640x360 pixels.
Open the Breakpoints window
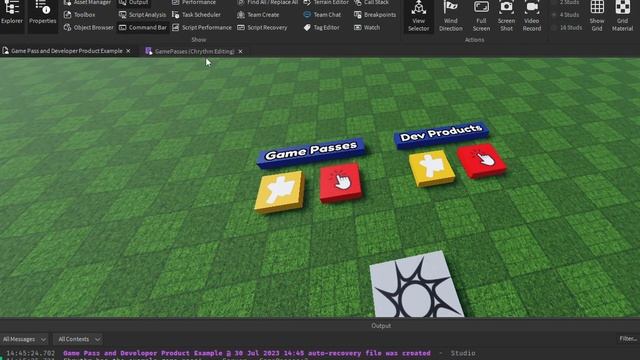coord(375,15)
